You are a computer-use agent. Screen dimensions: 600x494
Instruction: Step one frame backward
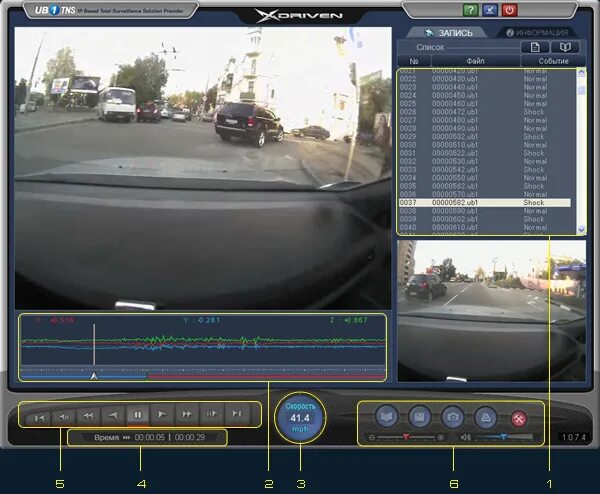coord(64,416)
